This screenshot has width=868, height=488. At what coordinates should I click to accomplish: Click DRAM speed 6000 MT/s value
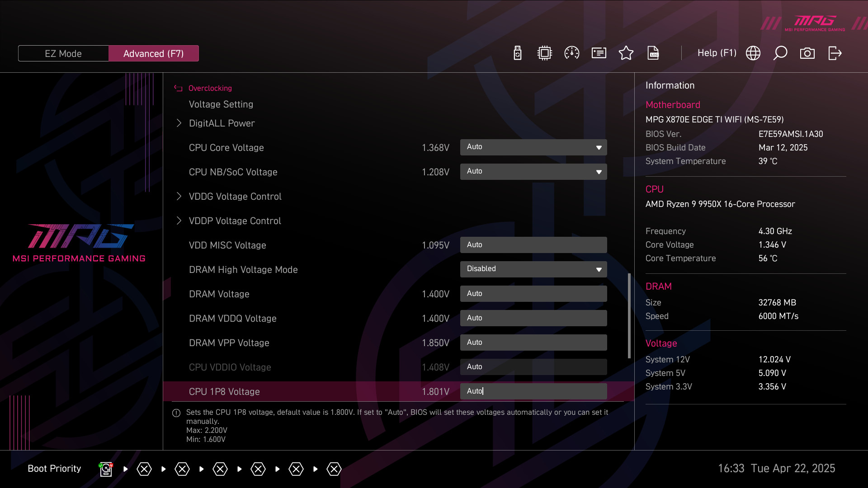[x=778, y=316]
